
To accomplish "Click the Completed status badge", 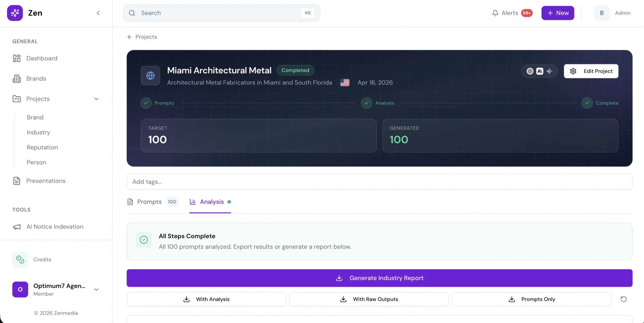I will [x=295, y=70].
